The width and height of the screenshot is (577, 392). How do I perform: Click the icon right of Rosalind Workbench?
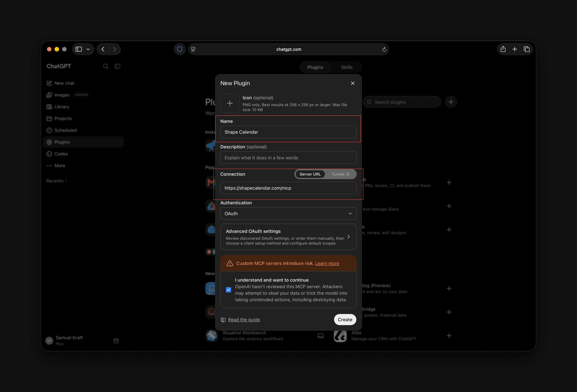321,336
